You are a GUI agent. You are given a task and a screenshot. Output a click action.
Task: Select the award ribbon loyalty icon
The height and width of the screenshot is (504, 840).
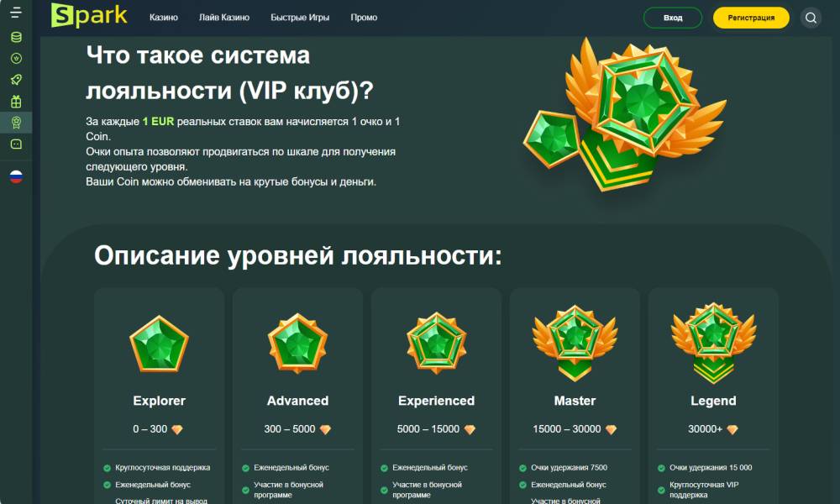pyautogui.click(x=16, y=123)
